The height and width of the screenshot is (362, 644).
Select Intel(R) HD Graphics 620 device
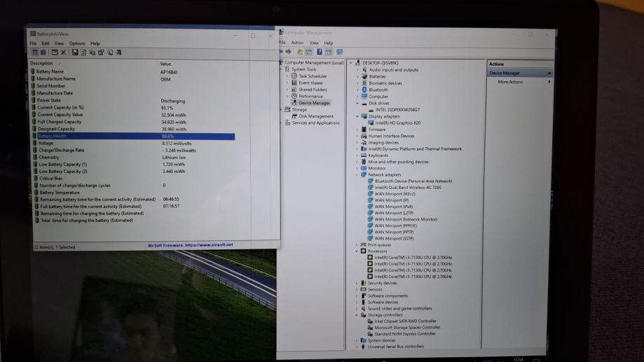[397, 123]
